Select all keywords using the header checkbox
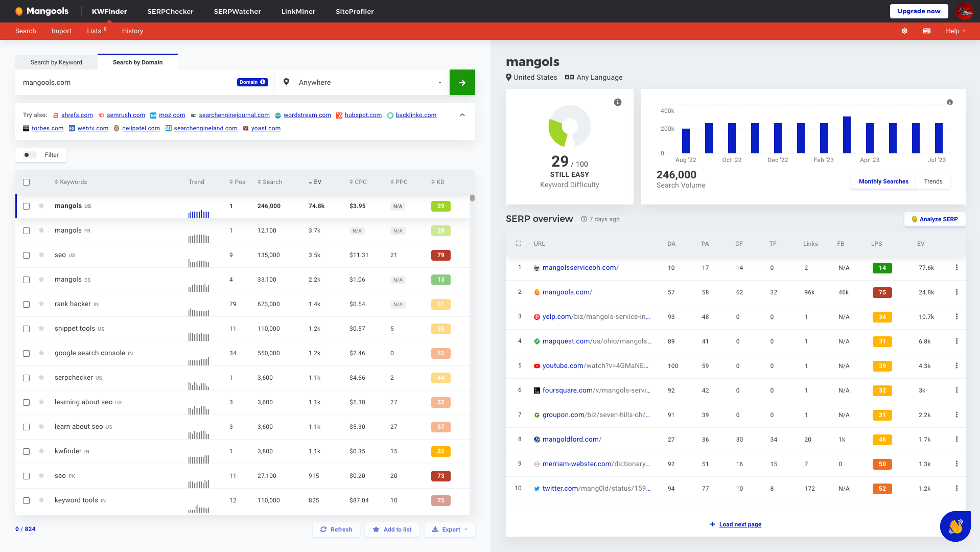This screenshot has width=980, height=552. (x=26, y=182)
